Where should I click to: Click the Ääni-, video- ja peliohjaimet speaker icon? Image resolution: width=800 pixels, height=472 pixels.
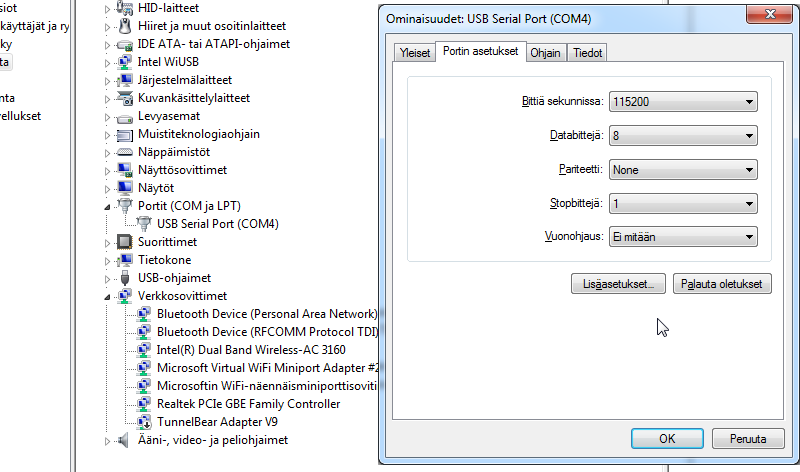[125, 440]
